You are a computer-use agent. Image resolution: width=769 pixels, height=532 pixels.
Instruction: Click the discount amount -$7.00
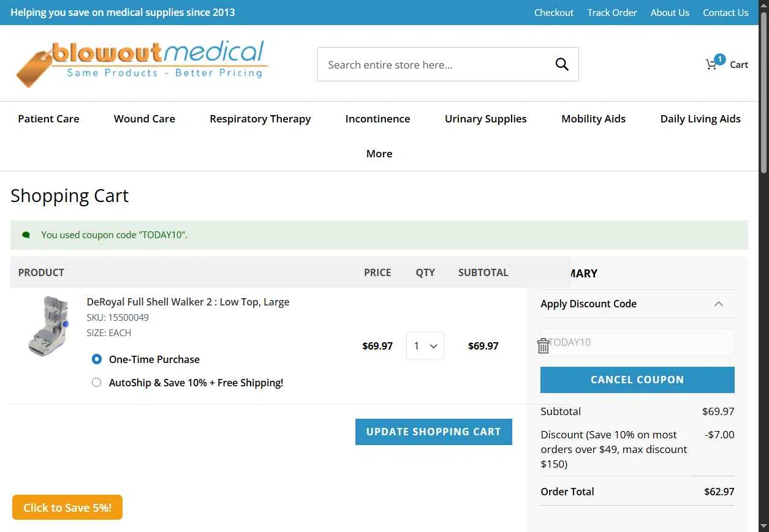[x=719, y=435]
